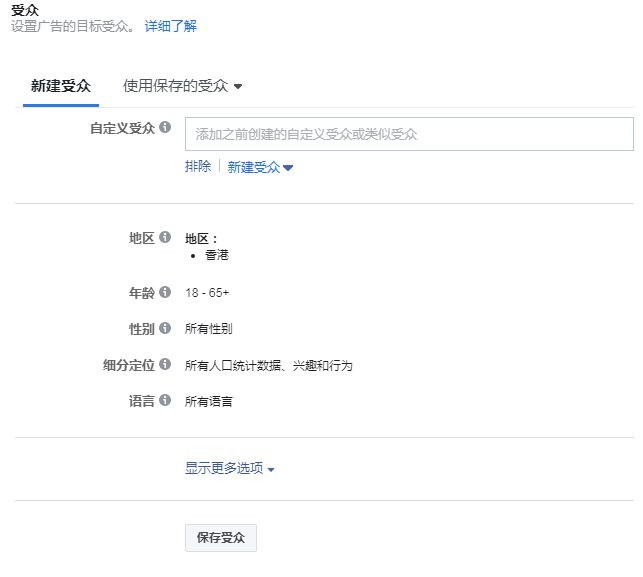Image resolution: width=643 pixels, height=577 pixels.
Task: Click the info icon next to 年龄
Action: (x=165, y=292)
